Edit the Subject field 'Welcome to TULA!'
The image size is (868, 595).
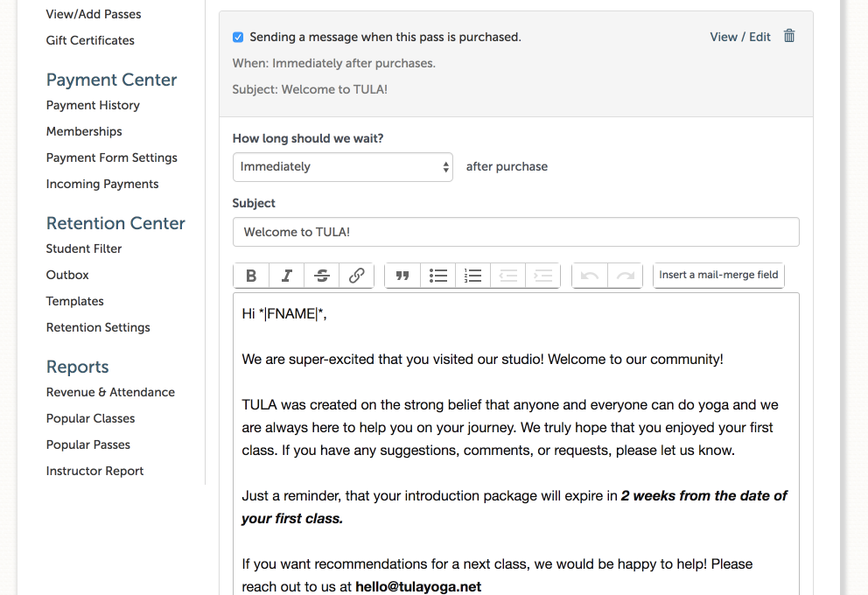click(515, 232)
